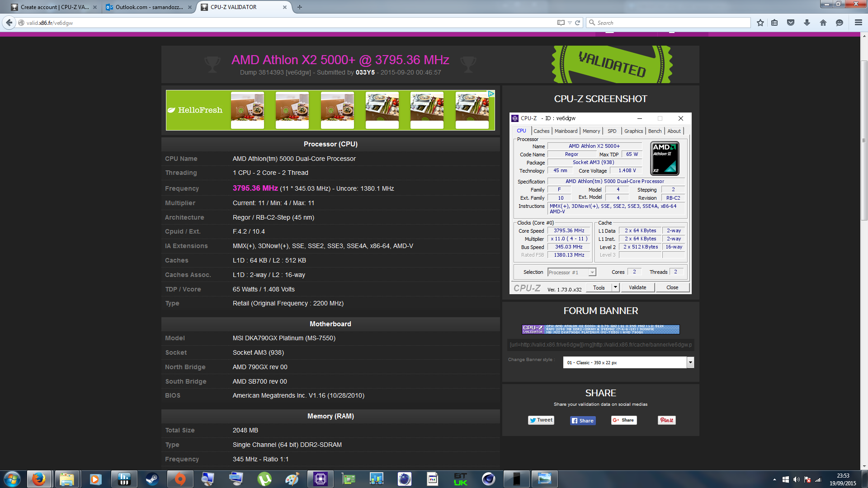Open the Downloads arrow panel
Viewport: 868px width, 488px height.
point(807,23)
